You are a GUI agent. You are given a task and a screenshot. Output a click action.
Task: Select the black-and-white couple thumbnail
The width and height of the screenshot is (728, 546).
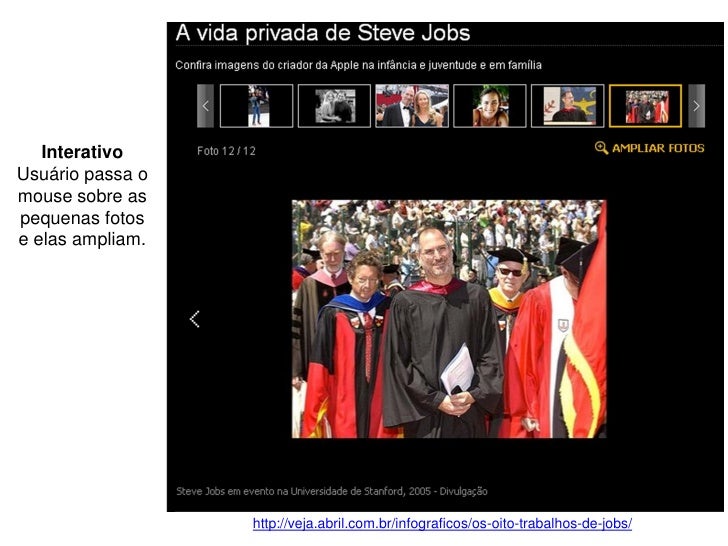point(334,106)
